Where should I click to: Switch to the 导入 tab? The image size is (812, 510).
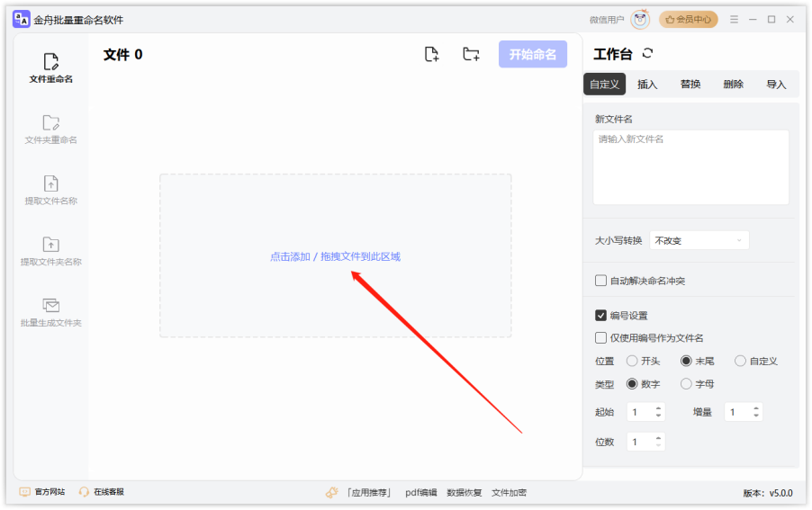pyautogui.click(x=776, y=85)
